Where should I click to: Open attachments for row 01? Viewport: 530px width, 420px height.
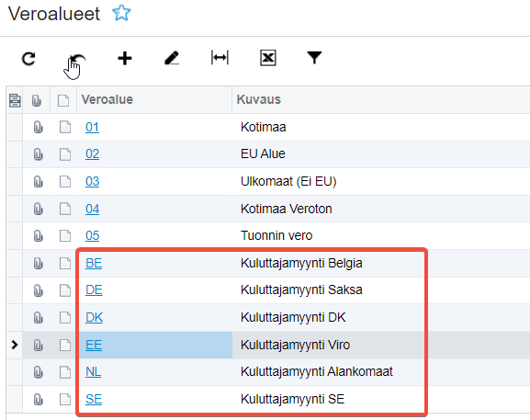(39, 128)
